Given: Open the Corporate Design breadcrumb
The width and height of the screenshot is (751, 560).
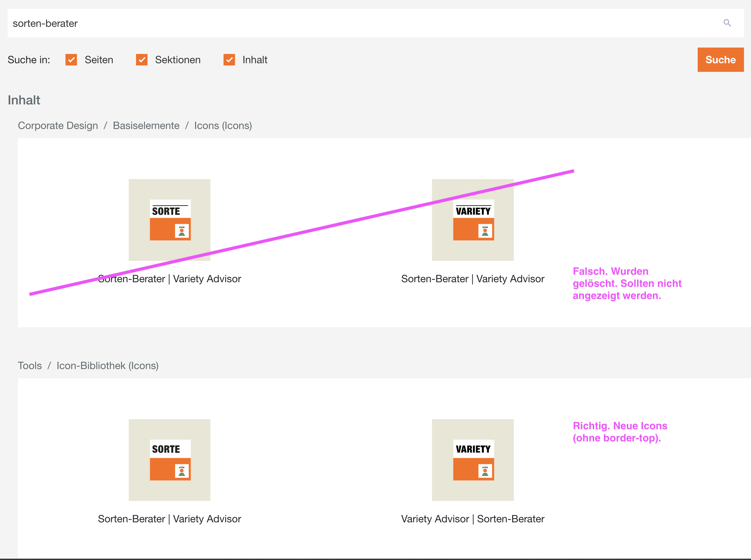Looking at the screenshot, I should coord(58,125).
